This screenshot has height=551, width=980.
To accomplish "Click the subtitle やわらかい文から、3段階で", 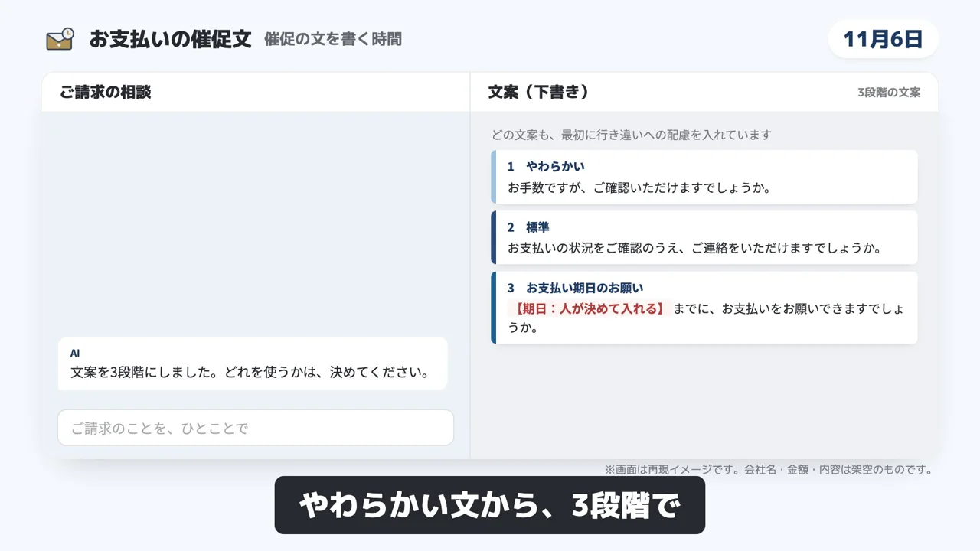I will tap(490, 505).
